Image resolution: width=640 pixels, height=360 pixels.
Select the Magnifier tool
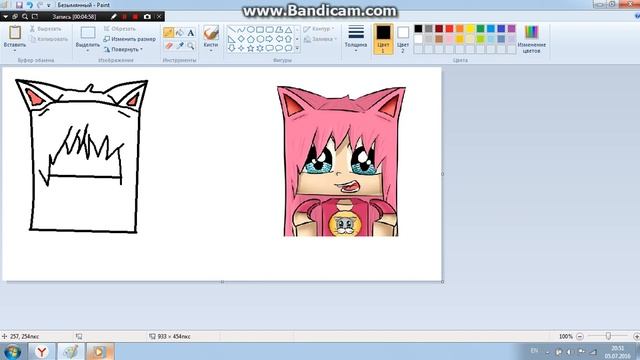[191, 46]
